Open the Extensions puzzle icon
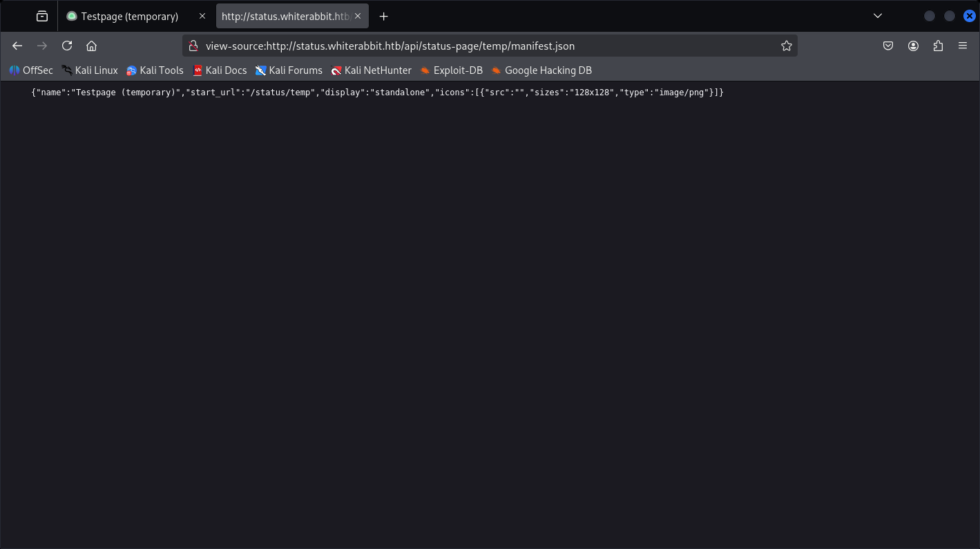Screen dimensions: 980x549 (x=938, y=46)
